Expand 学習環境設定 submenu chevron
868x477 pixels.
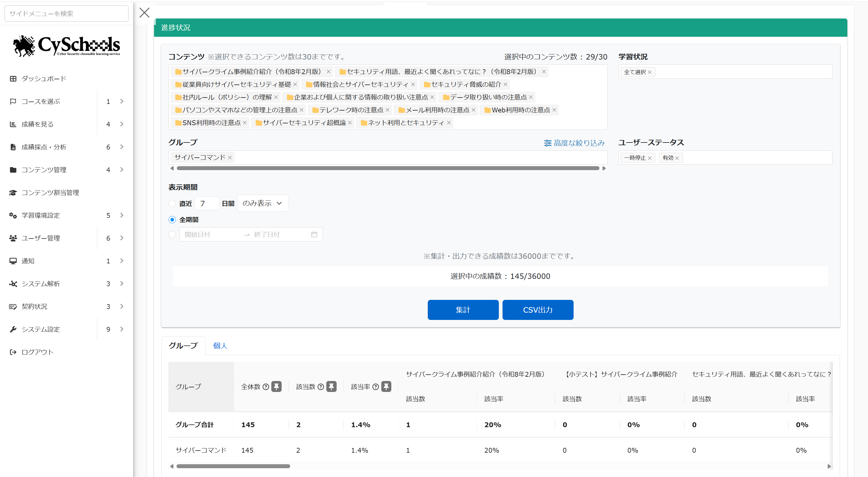(x=122, y=215)
